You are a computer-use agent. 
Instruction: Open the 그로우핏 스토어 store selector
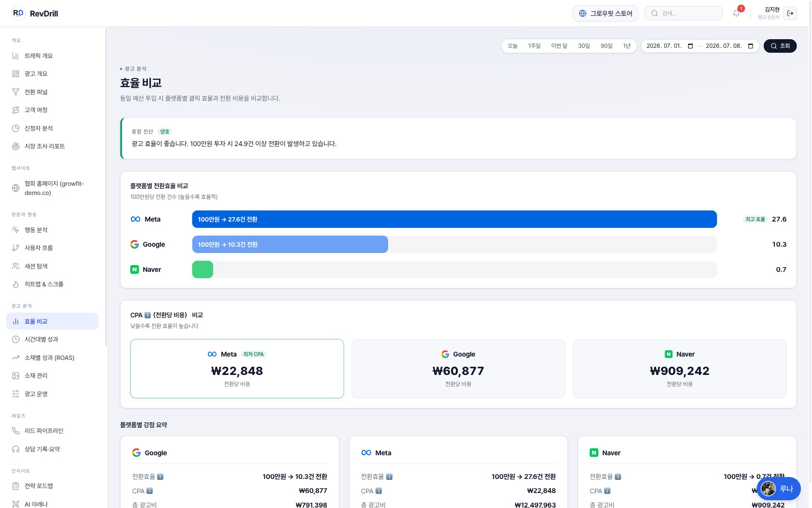(x=606, y=13)
